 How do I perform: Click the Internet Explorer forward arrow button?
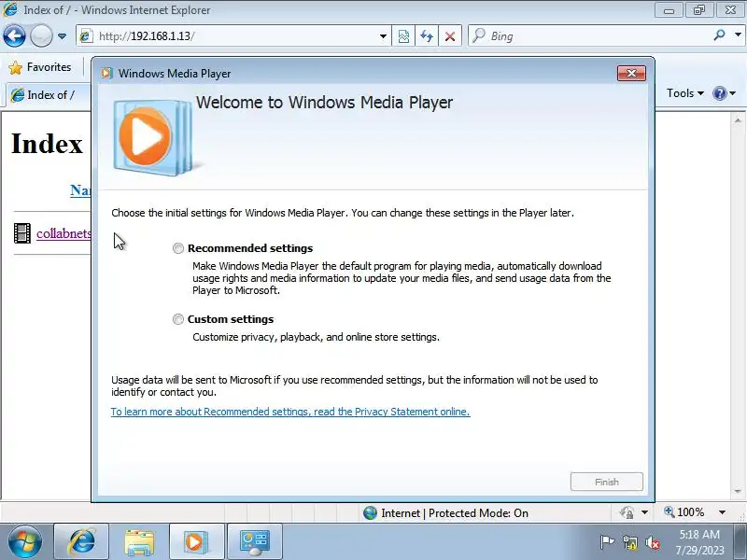(x=41, y=35)
